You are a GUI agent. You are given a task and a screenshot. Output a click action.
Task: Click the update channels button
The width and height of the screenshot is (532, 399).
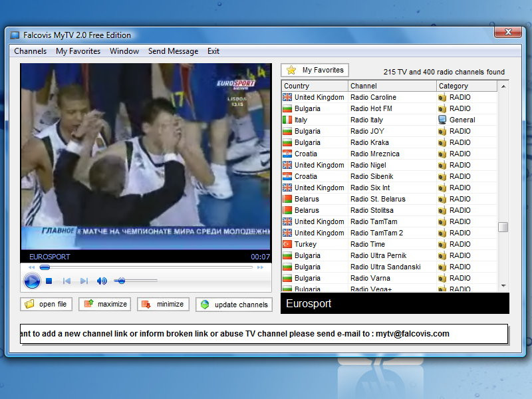coord(234,305)
